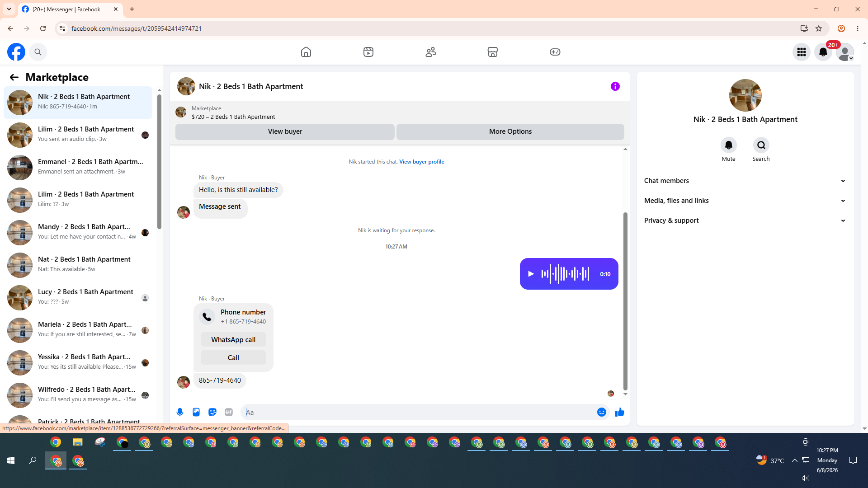
Task: Start a WhatsApp call
Action: [x=233, y=340]
